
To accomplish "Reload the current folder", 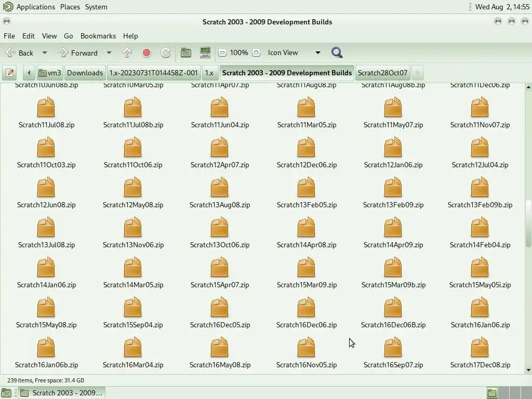I will click(166, 52).
